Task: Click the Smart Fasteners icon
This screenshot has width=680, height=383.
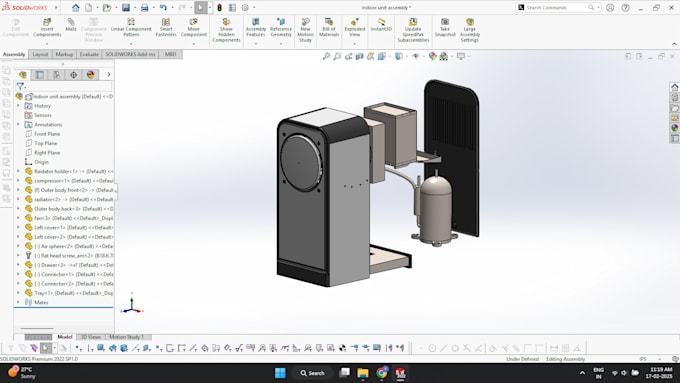Action: click(x=166, y=22)
